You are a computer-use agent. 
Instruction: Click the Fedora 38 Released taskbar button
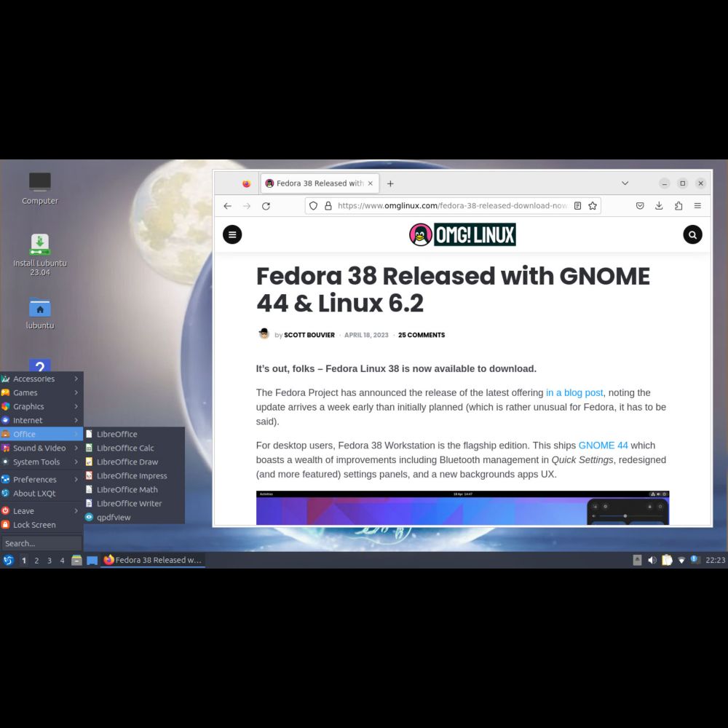pos(153,560)
